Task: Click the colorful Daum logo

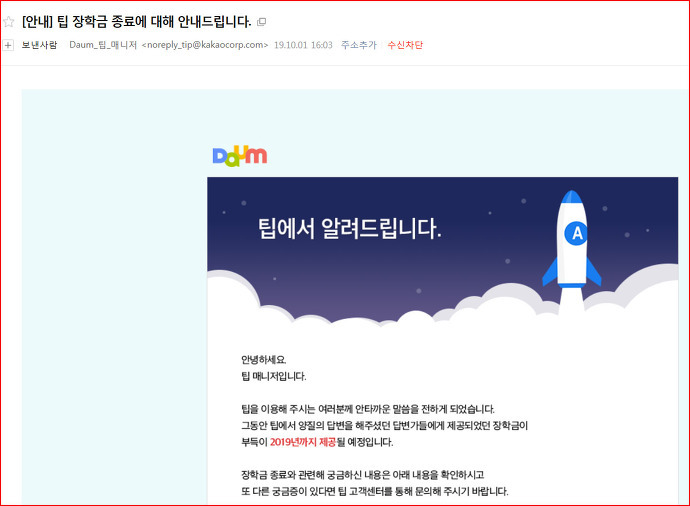Action: (240, 156)
